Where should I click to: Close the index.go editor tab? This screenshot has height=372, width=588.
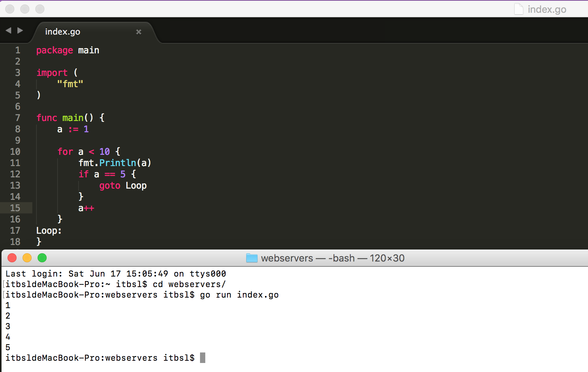138,32
